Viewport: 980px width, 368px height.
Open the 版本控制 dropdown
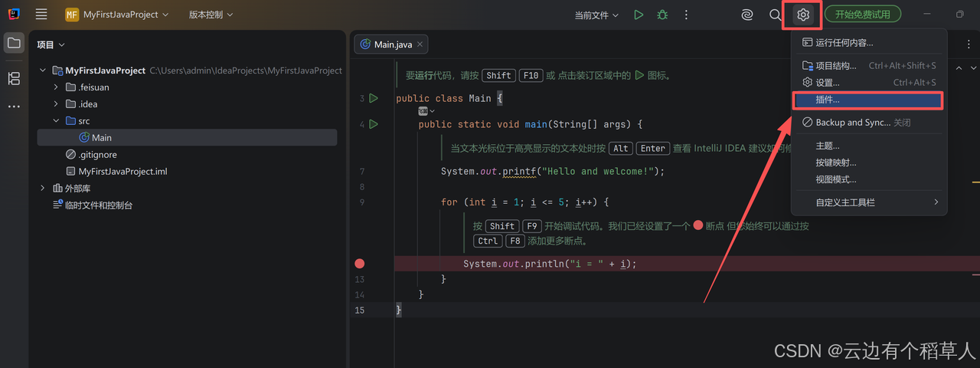coord(211,15)
